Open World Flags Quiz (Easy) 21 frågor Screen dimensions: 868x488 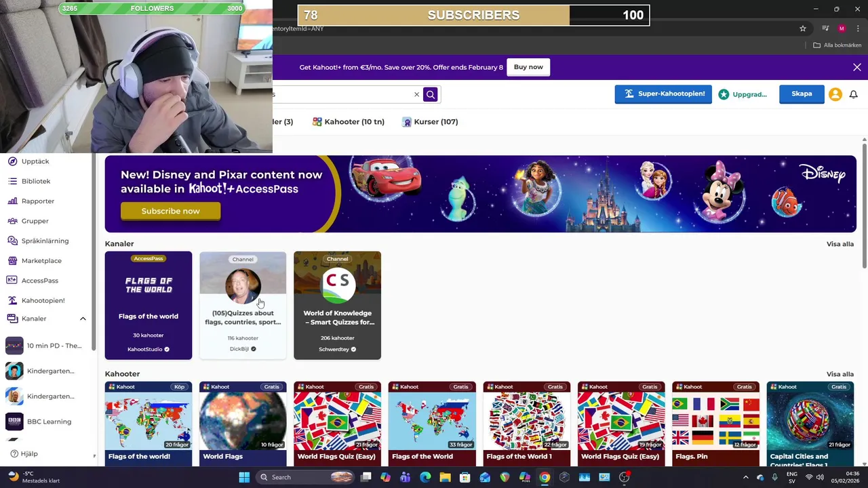(x=337, y=424)
